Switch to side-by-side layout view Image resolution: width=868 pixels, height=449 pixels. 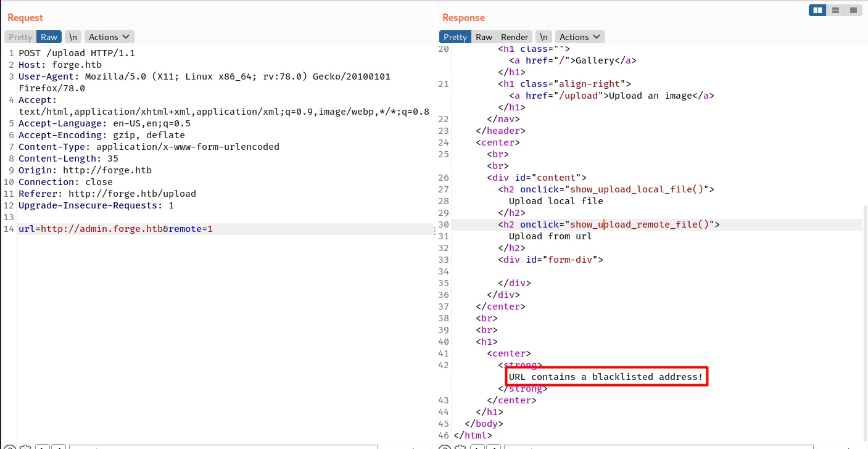tap(817, 10)
